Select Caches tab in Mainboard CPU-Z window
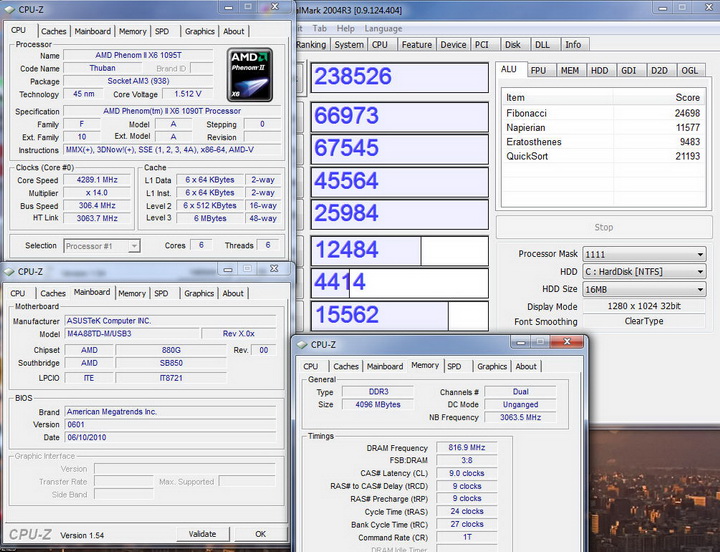The image size is (720, 552). pyautogui.click(x=53, y=293)
